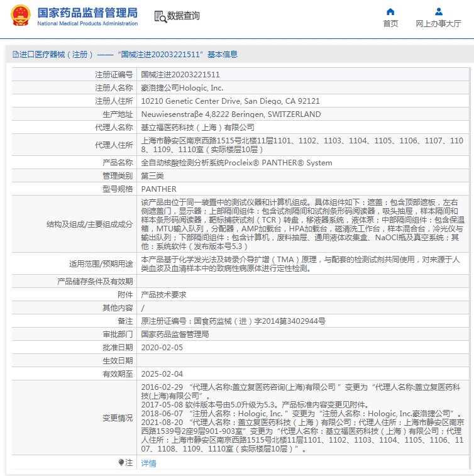The height and width of the screenshot is (476, 474).
Task: Click the 适用范围/预期用途 label
Action: click(x=101, y=264)
